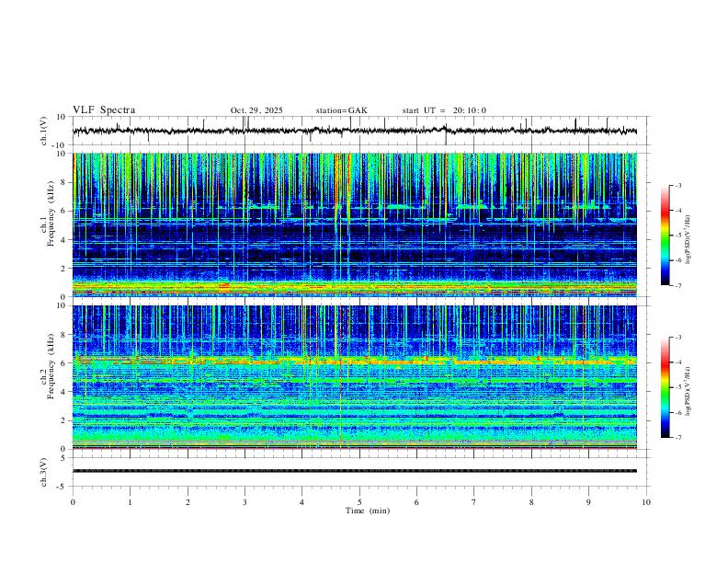Click the ch.1 waveform trace plot
Screen dimensions: 728x563
[355, 131]
